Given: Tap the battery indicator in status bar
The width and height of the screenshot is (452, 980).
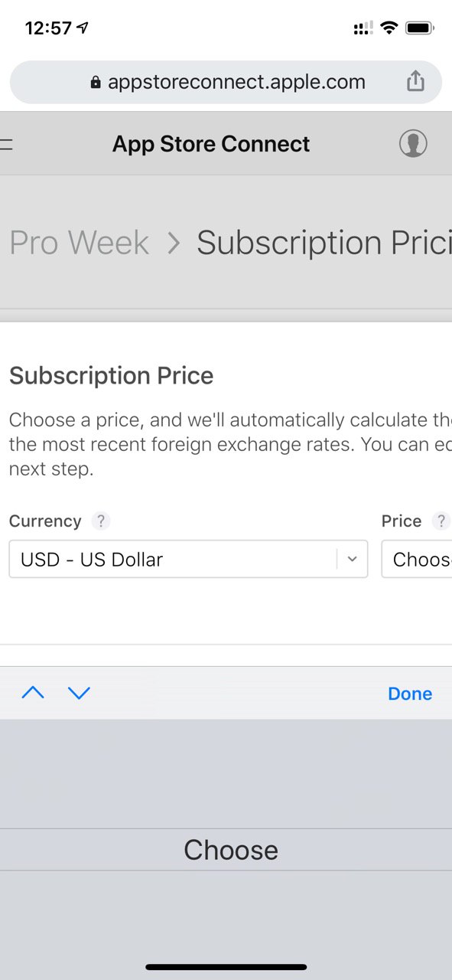Looking at the screenshot, I should (420, 28).
